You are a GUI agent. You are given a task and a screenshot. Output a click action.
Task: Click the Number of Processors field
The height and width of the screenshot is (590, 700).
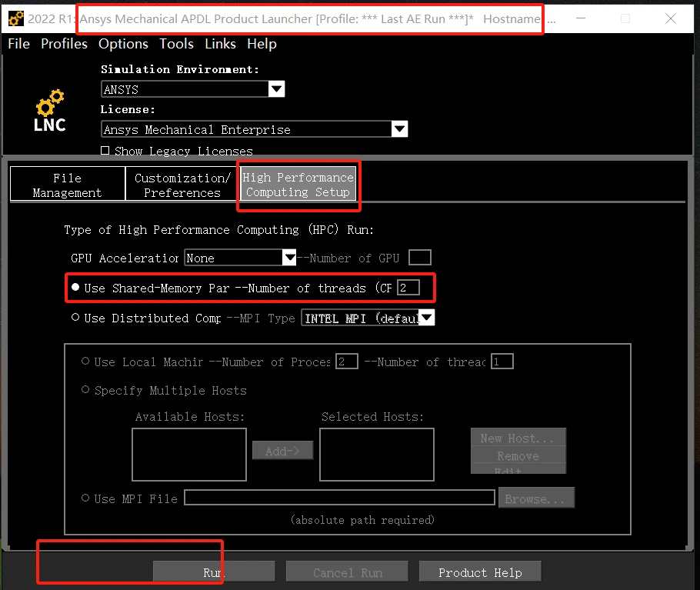pos(346,361)
